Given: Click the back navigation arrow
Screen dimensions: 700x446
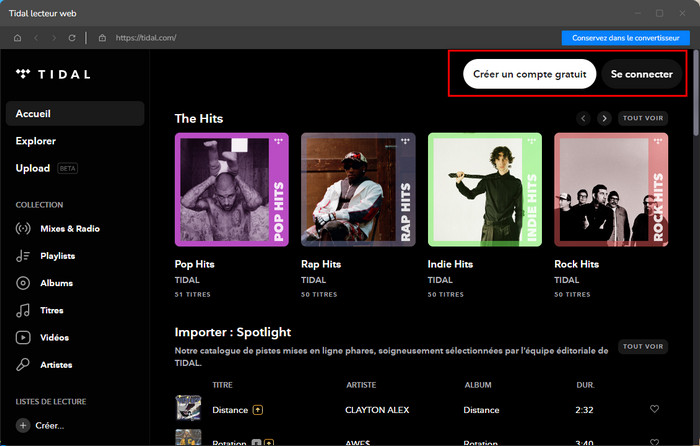Looking at the screenshot, I should click(x=36, y=38).
